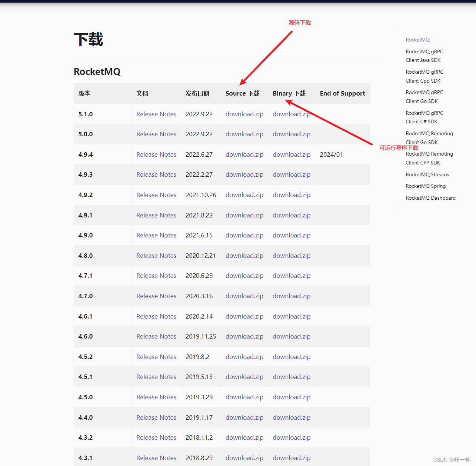
Task: Go to RocketMQ Remoting Client CPP SDK
Action: pos(429,158)
